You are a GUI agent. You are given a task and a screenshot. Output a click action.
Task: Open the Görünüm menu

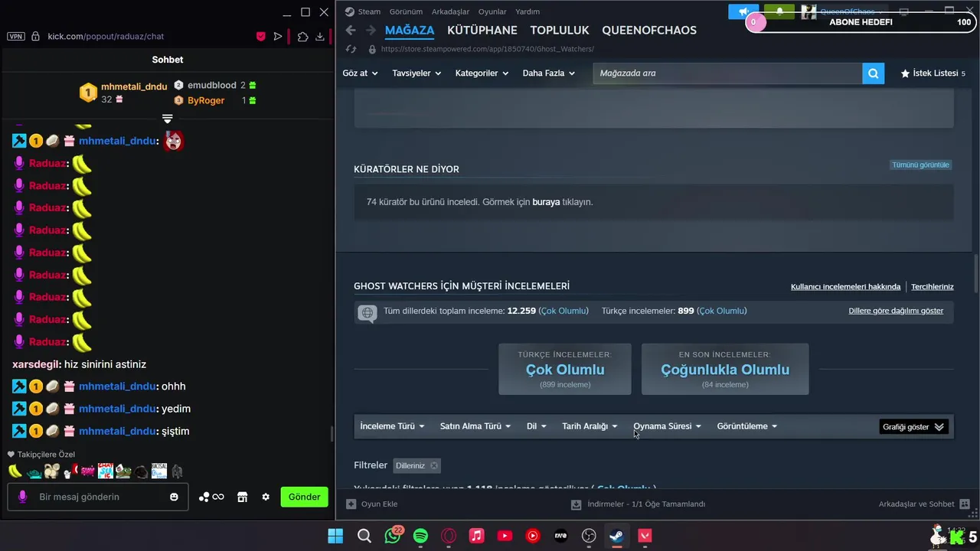tap(406, 11)
